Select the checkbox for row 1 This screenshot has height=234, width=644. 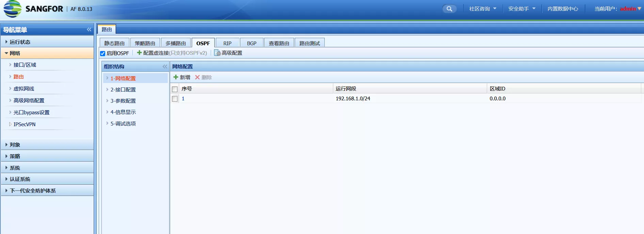[175, 99]
